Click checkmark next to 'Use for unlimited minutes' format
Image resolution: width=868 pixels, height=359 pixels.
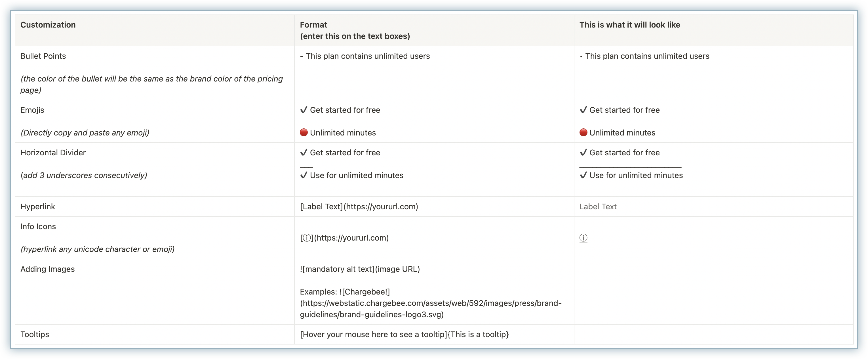(x=304, y=175)
